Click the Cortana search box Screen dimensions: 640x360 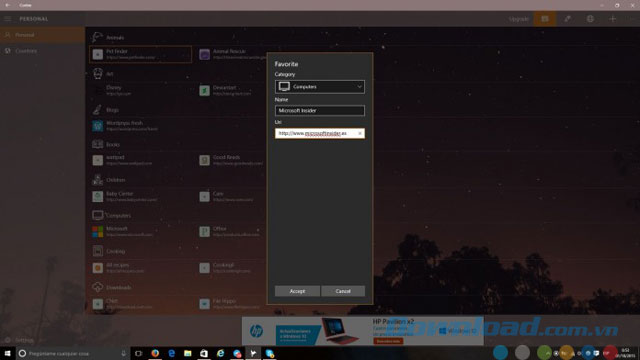tap(72, 353)
